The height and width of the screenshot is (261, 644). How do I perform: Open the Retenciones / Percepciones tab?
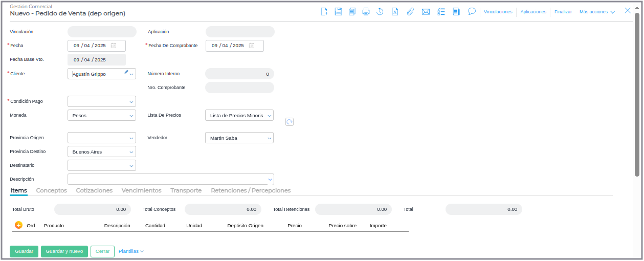pos(251,190)
